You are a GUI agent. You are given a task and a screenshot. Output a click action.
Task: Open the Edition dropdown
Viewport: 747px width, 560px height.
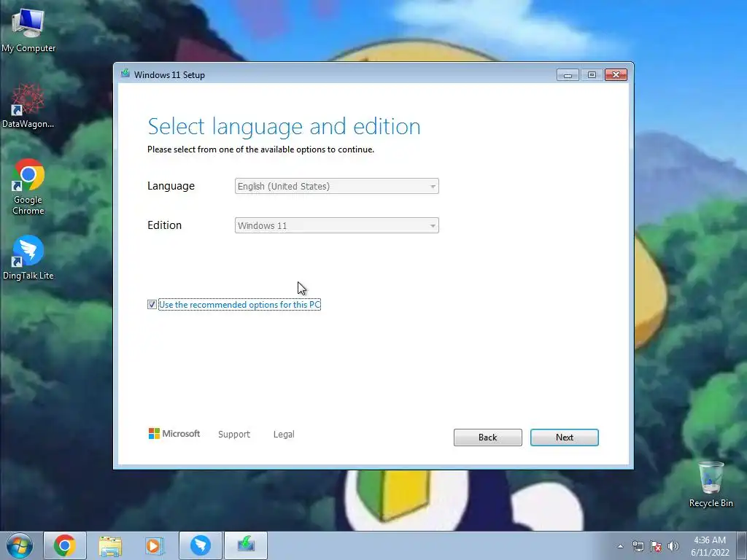(337, 225)
